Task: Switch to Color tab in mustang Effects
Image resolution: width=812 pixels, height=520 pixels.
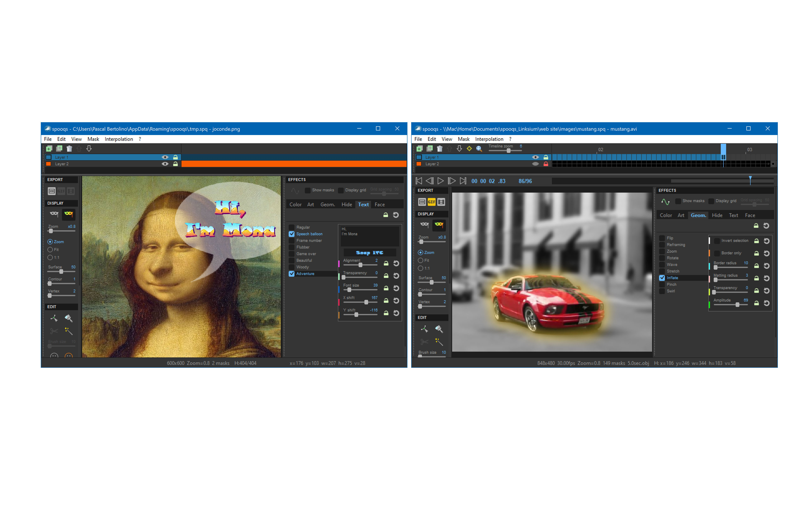Action: click(665, 215)
